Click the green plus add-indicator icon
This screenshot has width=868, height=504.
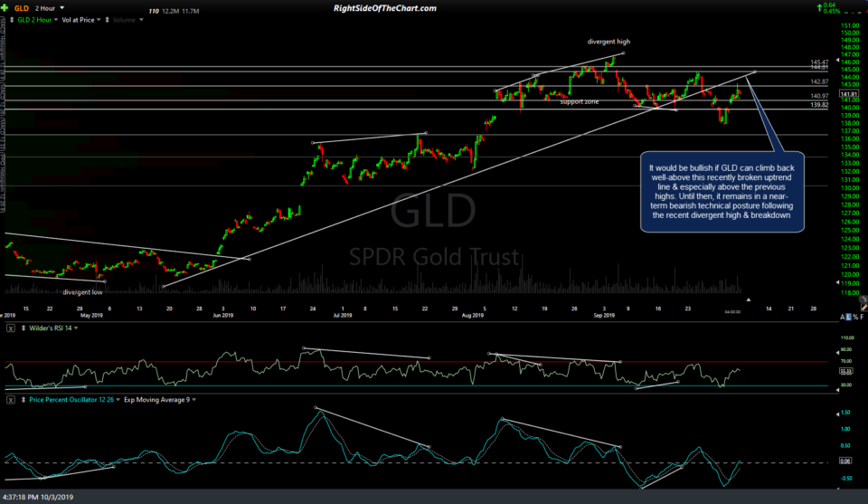tap(5, 8)
